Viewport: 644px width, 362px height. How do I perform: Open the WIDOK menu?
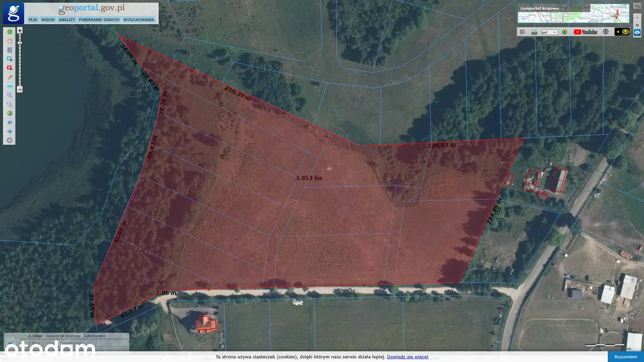tap(48, 20)
